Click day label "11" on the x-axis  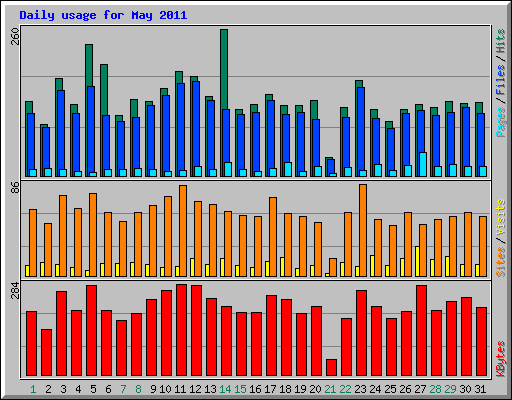coord(180,389)
